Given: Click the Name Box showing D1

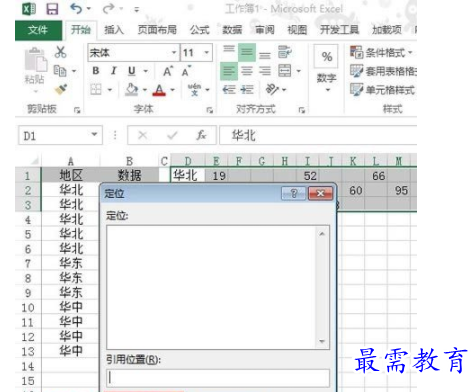Looking at the screenshot, I should [x=60, y=135].
